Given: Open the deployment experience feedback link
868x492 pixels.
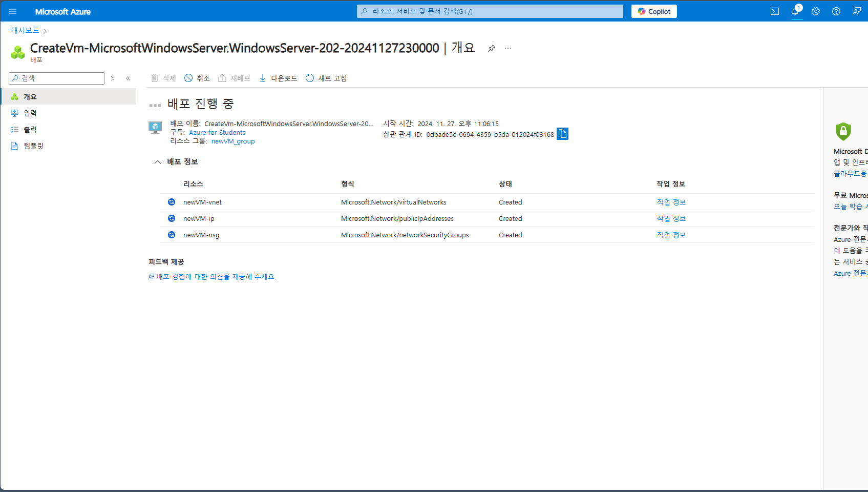Looking at the screenshot, I should [212, 276].
